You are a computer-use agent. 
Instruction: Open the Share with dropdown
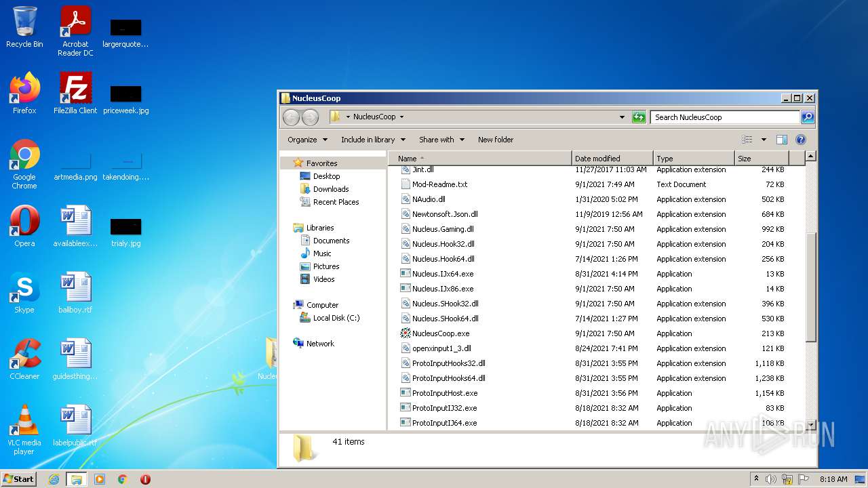441,140
